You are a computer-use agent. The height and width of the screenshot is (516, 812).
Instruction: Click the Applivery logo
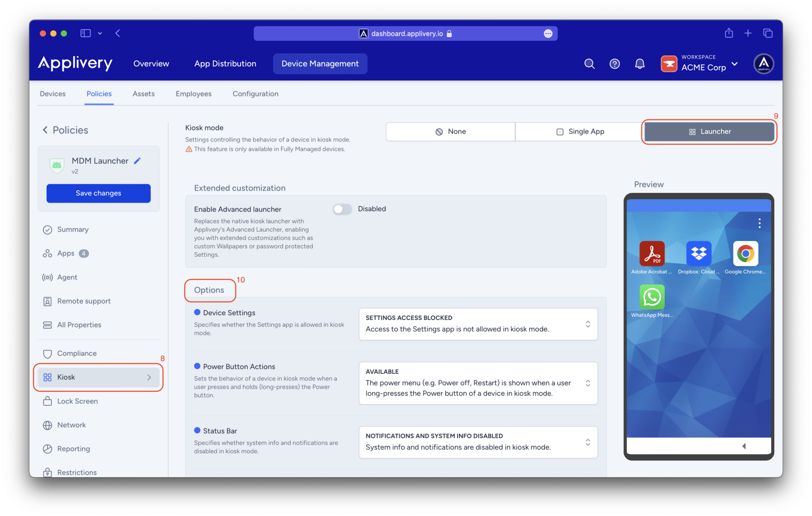coord(75,63)
